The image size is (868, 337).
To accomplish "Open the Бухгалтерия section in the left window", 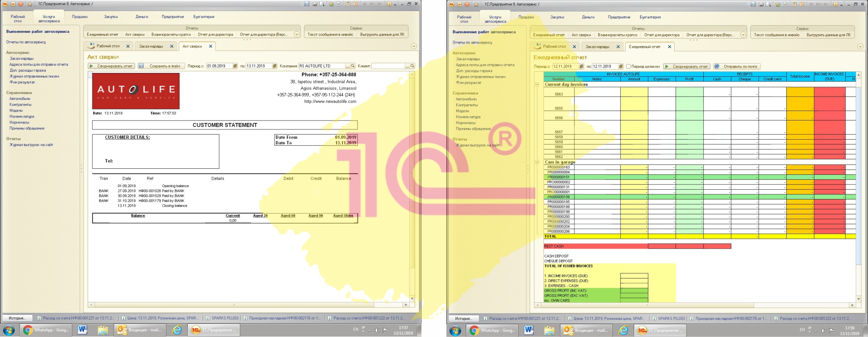I will [x=204, y=17].
